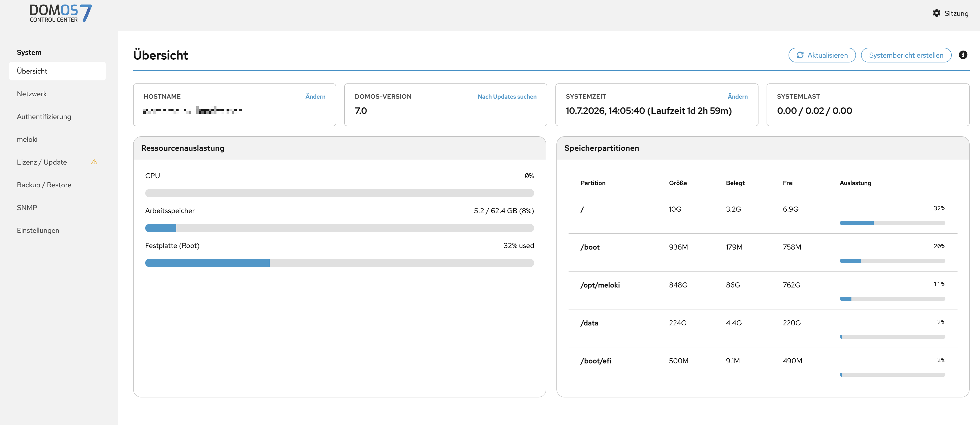Click the Sitzung label in the header
The image size is (980, 425).
[x=956, y=13]
